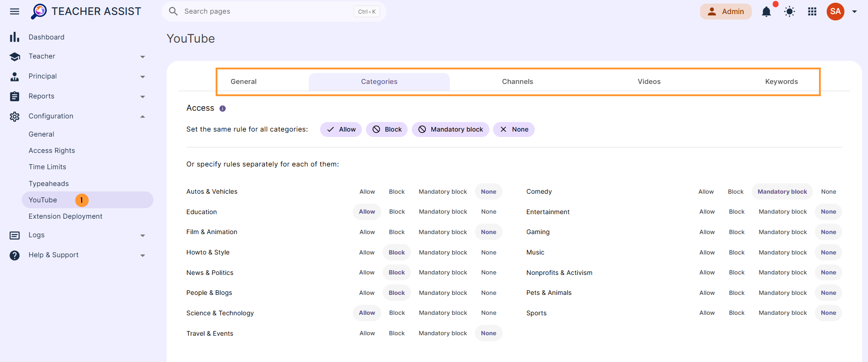Click the Search pages field
Image resolution: width=868 pixels, height=362 pixels.
[274, 11]
